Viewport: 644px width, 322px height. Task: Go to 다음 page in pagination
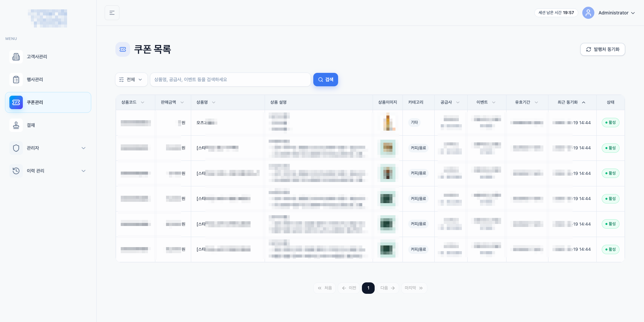click(387, 288)
